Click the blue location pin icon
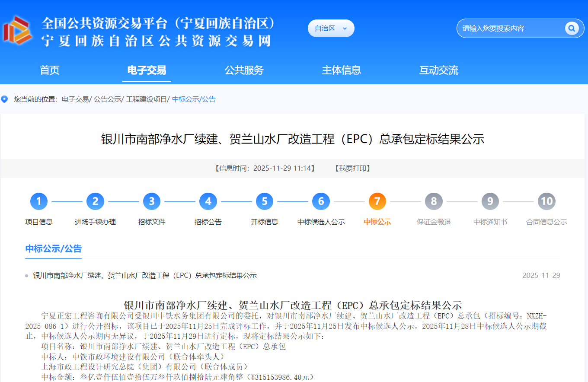588x382 pixels. pos(5,99)
